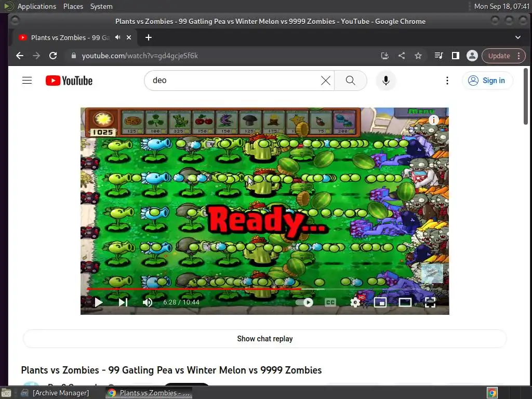Toggle Chrome side panel icon
Viewport: 532px width, 399px height.
455,56
